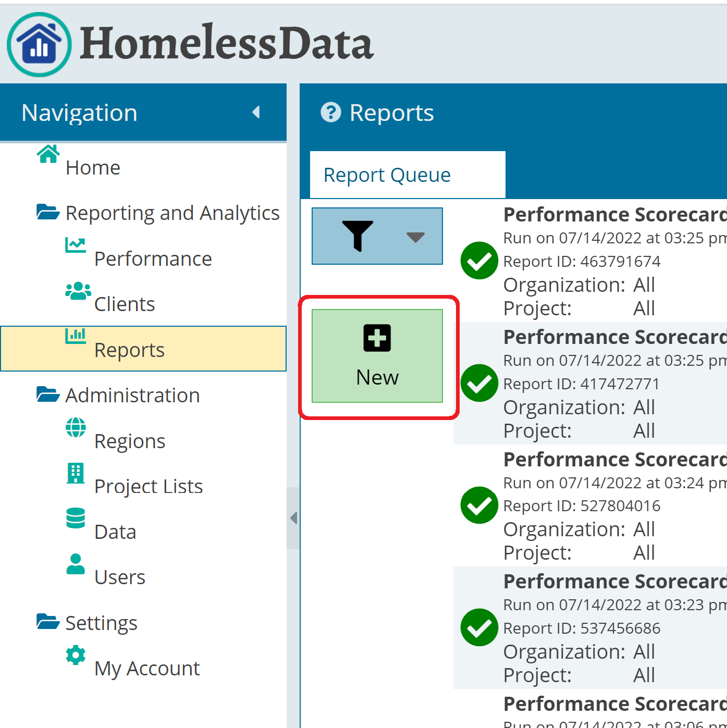Click the sidebar splitter collapse handle
Viewport: 727px width, 728px height.
point(293,518)
